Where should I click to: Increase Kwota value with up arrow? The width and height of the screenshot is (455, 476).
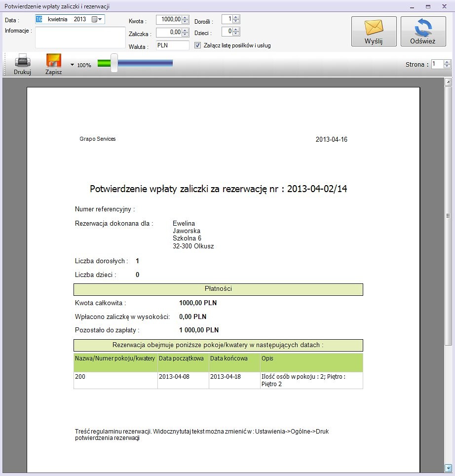tap(185, 18)
